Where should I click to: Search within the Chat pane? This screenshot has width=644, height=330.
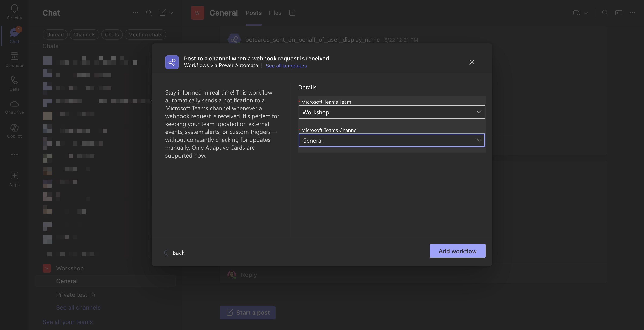(x=149, y=13)
